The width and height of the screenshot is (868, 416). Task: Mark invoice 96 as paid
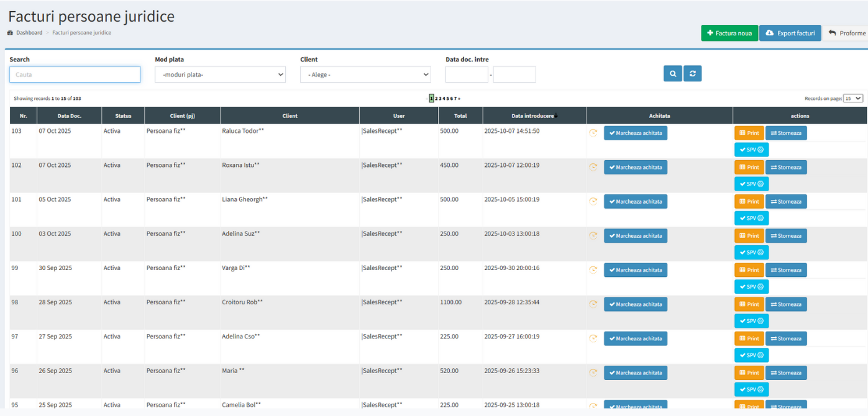click(x=635, y=373)
